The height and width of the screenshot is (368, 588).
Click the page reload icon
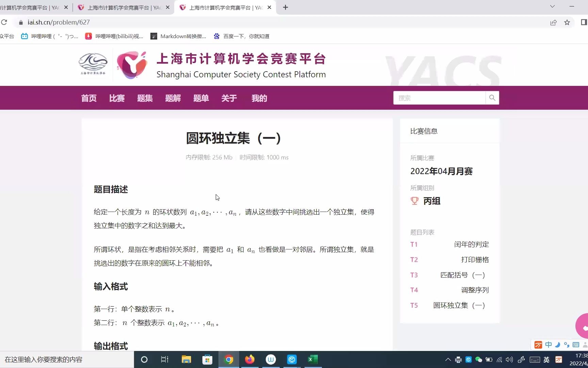pos(4,22)
